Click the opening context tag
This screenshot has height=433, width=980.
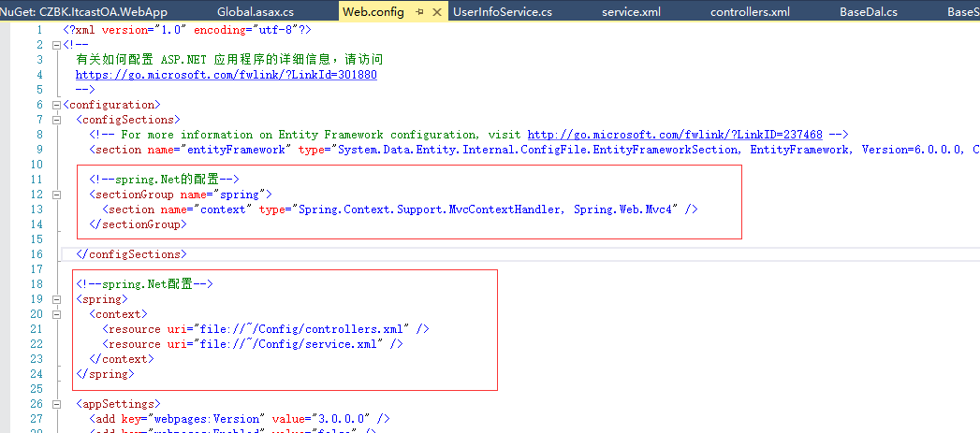[x=119, y=314]
